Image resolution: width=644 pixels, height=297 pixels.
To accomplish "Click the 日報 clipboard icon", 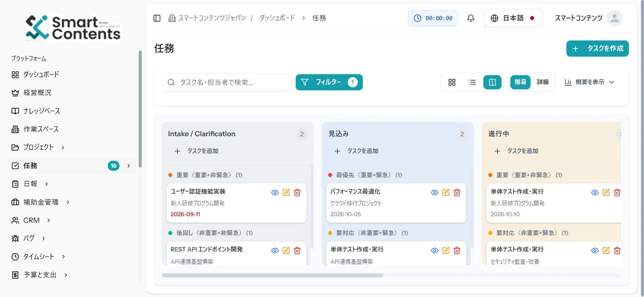I will click(x=15, y=184).
